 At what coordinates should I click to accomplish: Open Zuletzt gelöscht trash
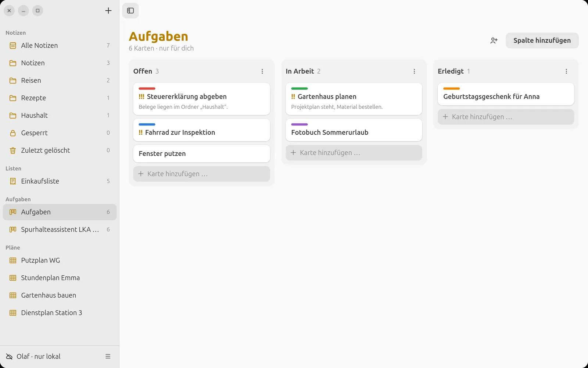[60, 151]
